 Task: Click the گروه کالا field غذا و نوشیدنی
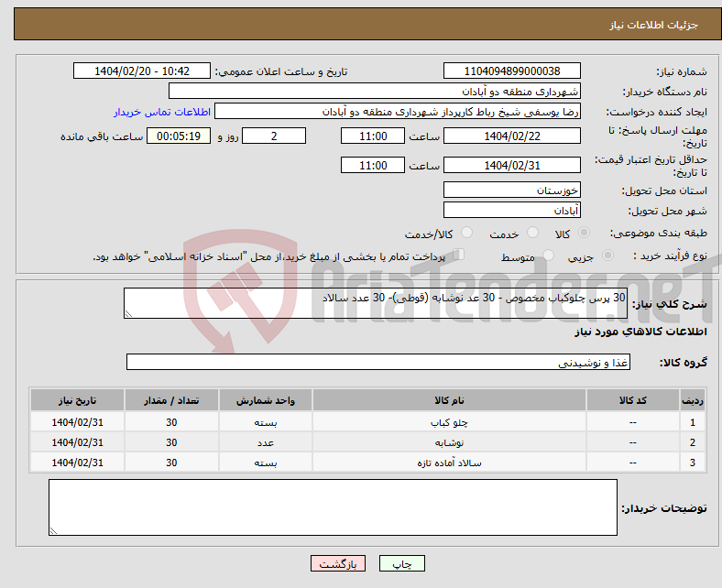378,362
